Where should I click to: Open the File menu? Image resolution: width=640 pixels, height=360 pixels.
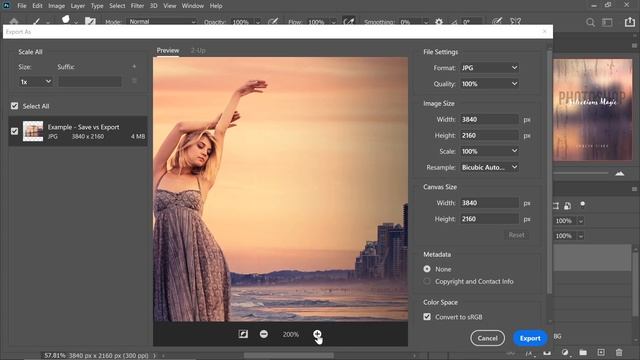(x=22, y=6)
